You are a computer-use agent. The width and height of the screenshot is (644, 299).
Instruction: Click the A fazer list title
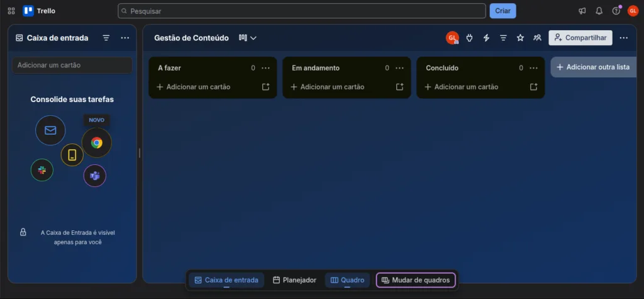coord(169,68)
